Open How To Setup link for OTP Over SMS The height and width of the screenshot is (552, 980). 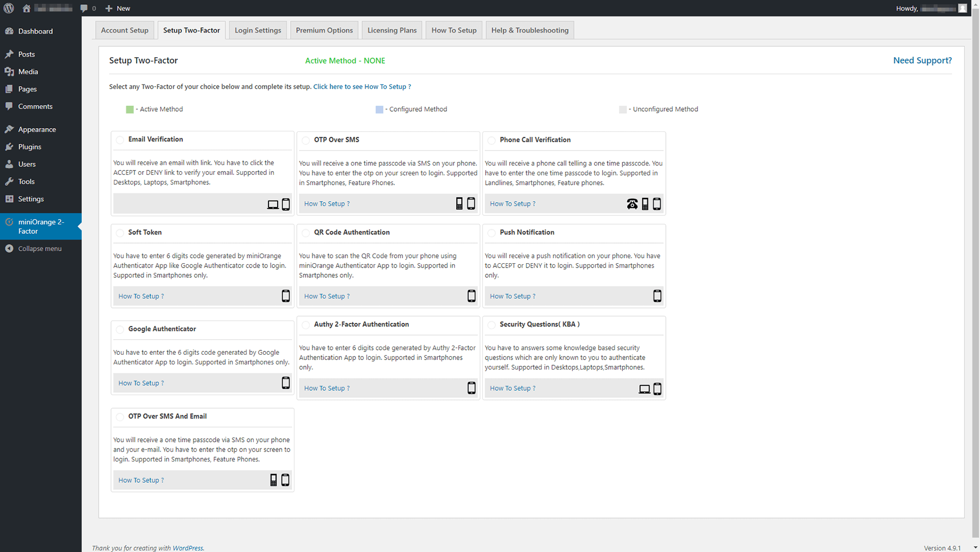tap(327, 204)
